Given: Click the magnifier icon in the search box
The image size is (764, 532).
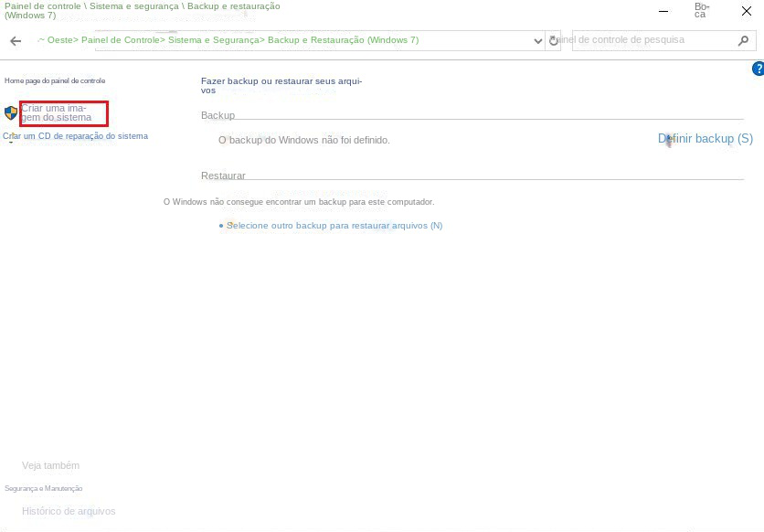Looking at the screenshot, I should 743,41.
